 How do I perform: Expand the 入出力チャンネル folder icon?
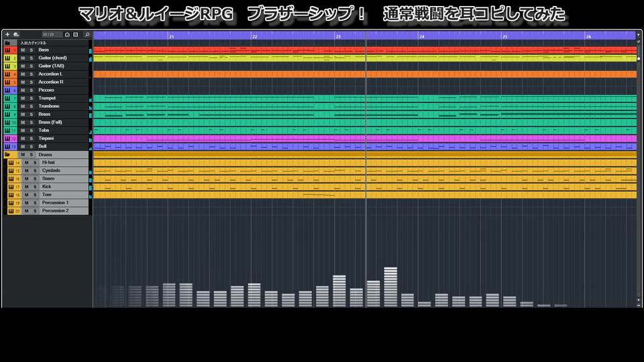(x=7, y=43)
